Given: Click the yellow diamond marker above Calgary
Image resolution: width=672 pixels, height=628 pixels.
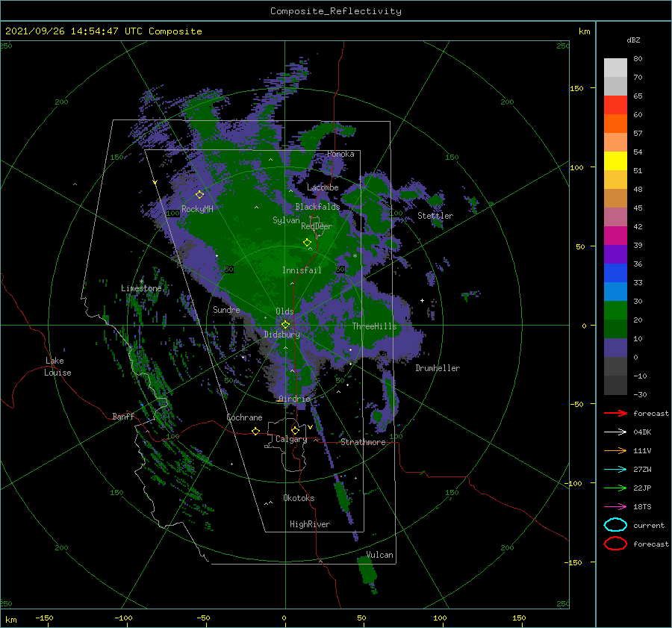Looking at the screenshot, I should point(295,430).
